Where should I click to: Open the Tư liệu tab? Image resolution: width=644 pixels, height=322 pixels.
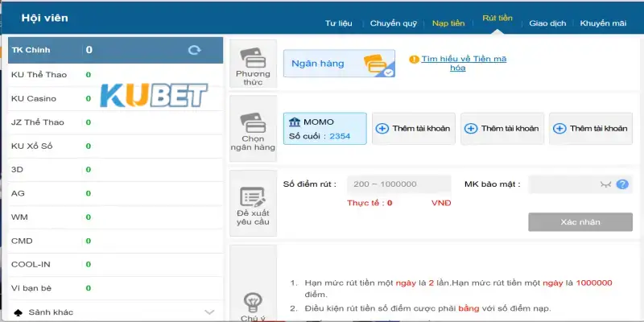click(339, 23)
